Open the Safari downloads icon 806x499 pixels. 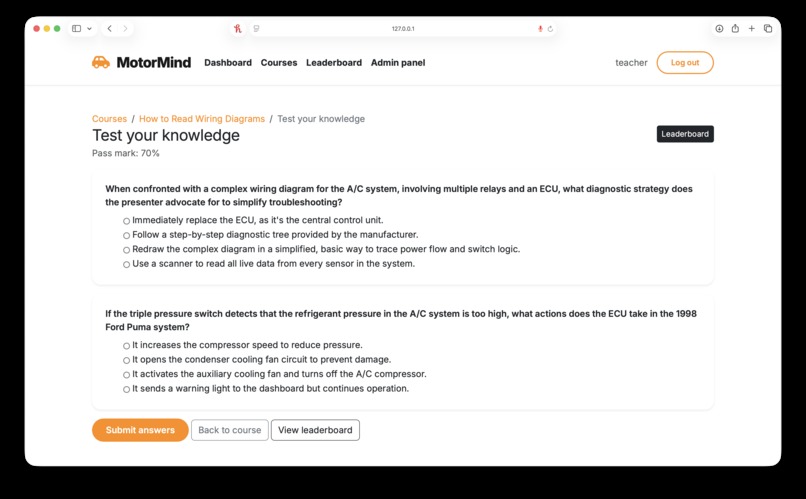point(719,29)
